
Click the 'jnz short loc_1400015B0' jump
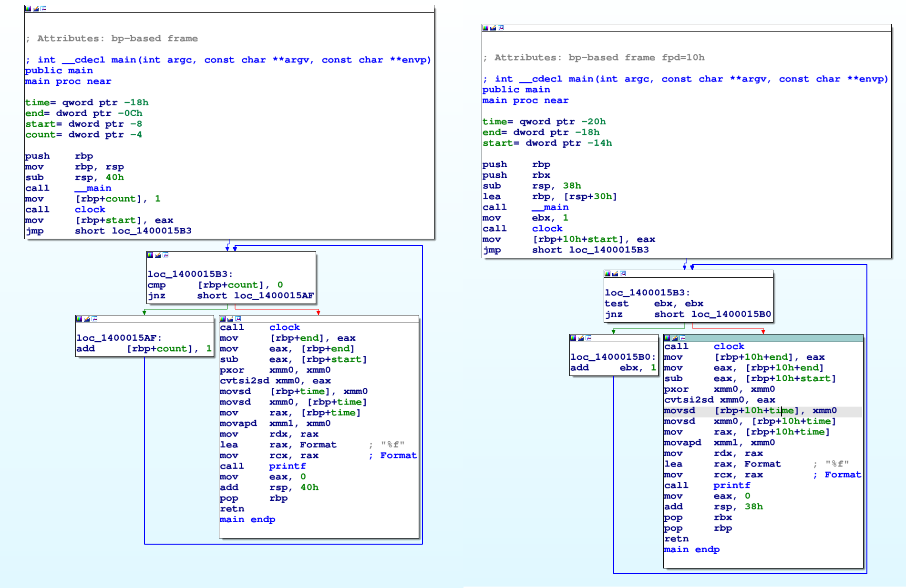688,314
